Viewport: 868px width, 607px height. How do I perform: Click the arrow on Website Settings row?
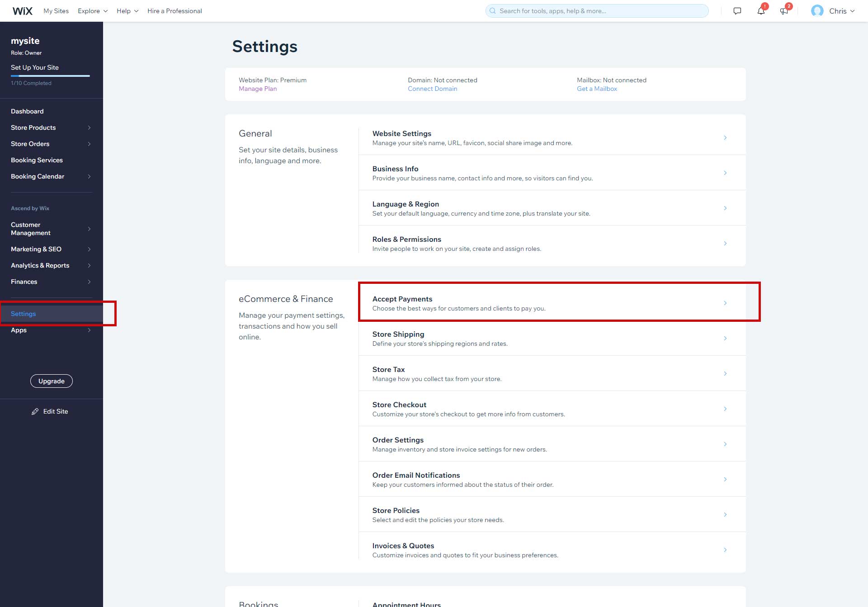point(725,138)
